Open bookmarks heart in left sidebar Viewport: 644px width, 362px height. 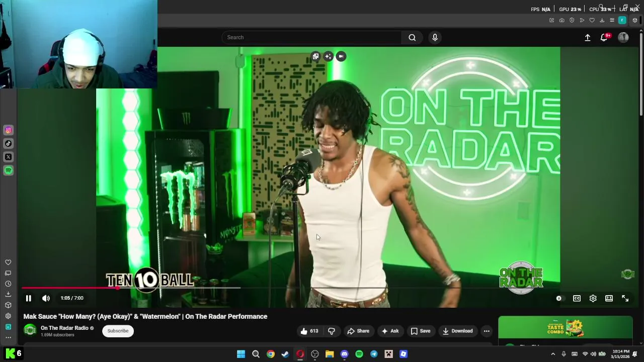pos(8,262)
